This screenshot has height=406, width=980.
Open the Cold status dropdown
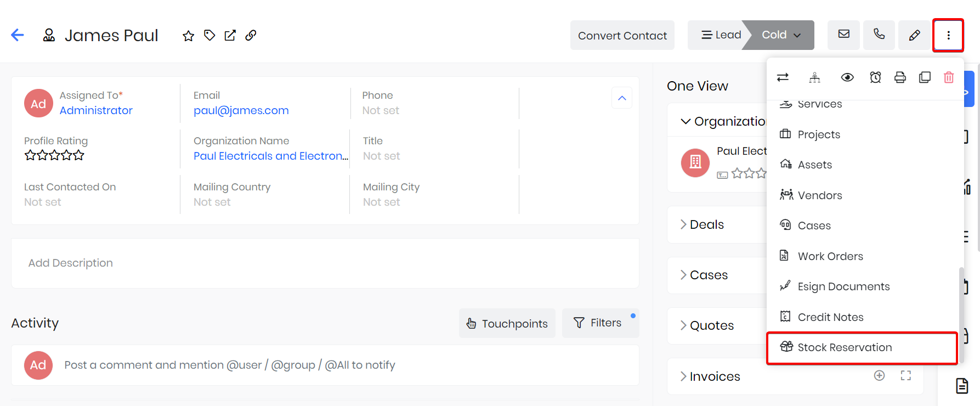(781, 35)
